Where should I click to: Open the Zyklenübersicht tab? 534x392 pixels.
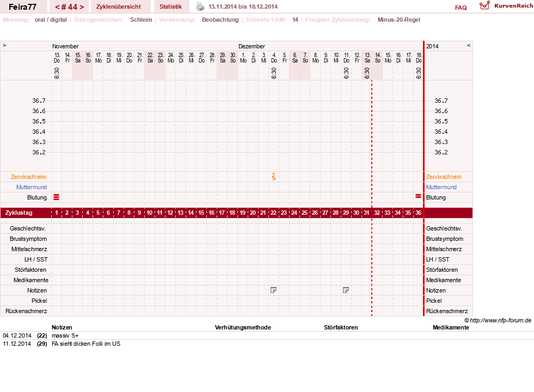[119, 7]
